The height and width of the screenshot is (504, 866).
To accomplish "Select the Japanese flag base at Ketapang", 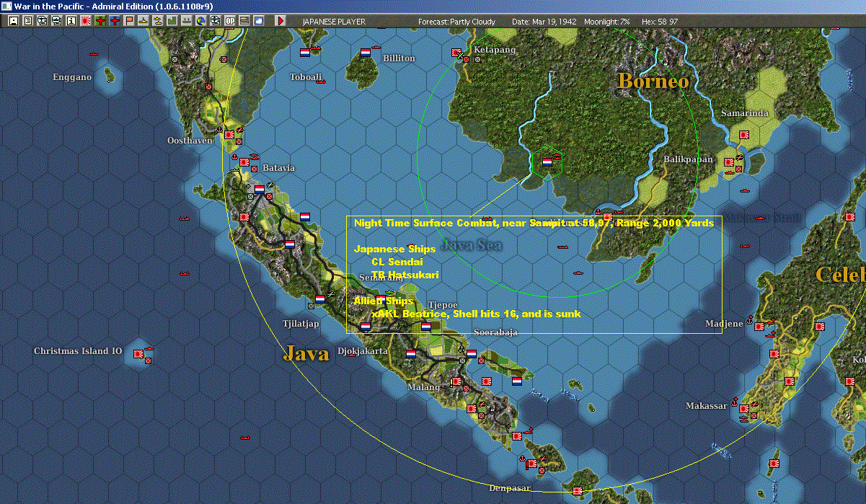I will pos(456,53).
